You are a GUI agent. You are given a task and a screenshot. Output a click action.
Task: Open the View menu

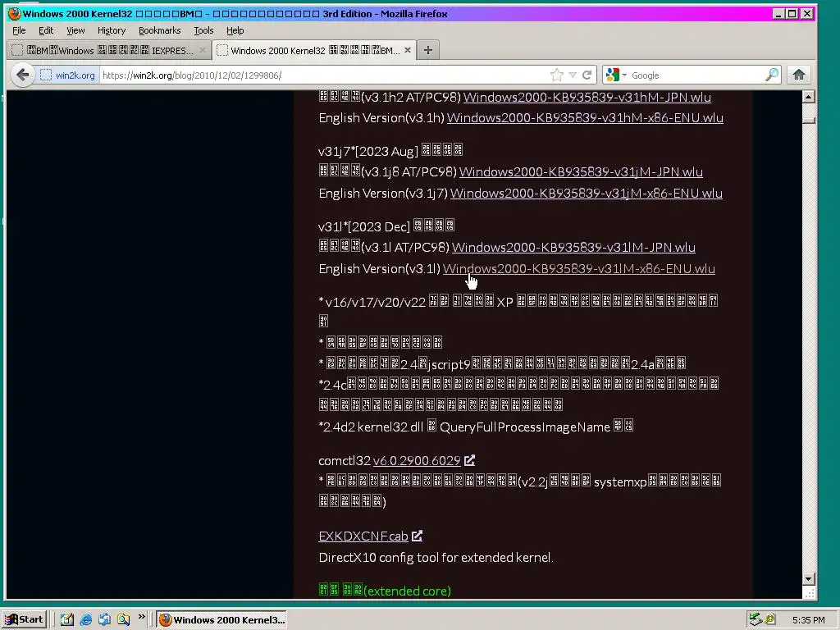point(75,30)
